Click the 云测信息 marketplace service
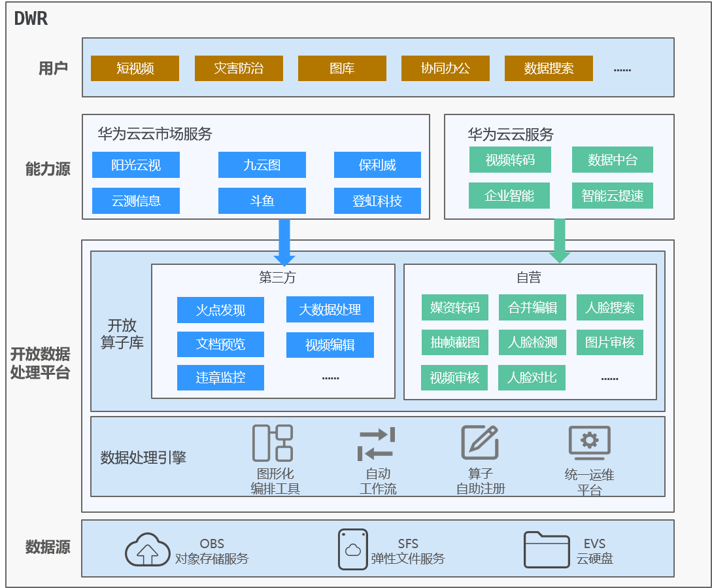The width and height of the screenshot is (712, 588). (136, 201)
